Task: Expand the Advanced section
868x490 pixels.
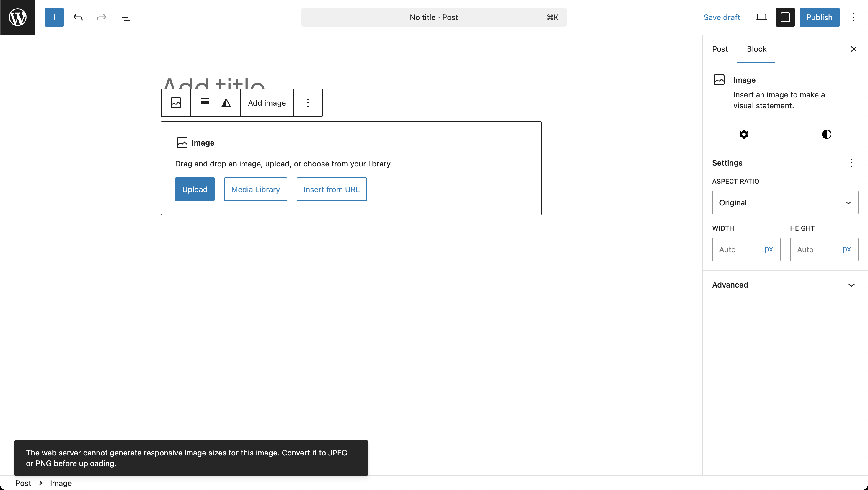Action: 785,285
